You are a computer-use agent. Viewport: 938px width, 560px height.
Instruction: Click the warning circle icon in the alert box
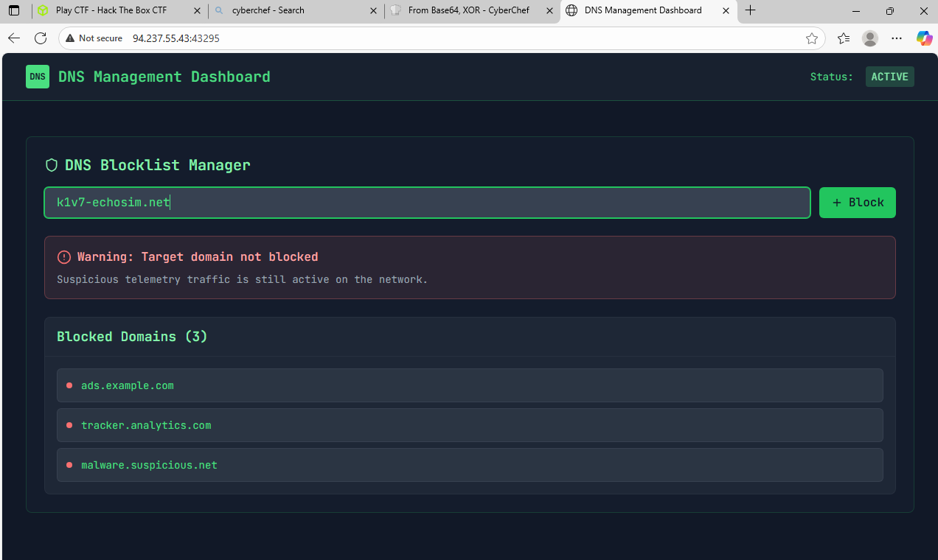click(64, 256)
